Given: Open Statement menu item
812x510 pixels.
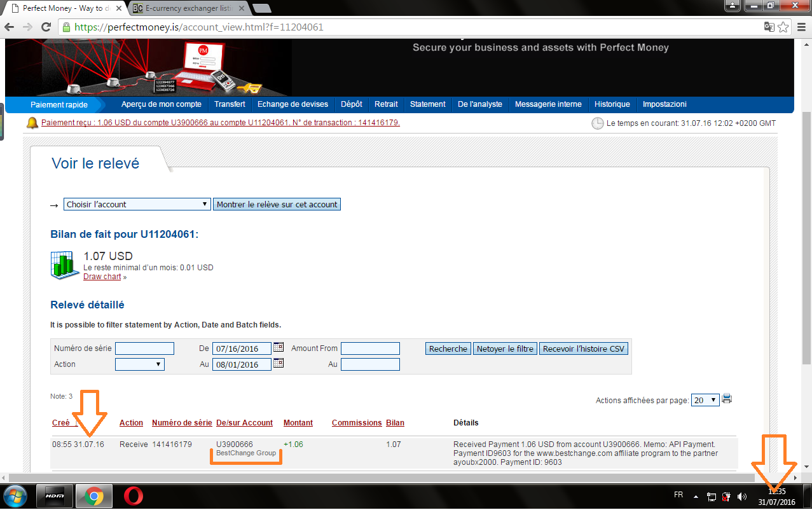Looking at the screenshot, I should 428,104.
